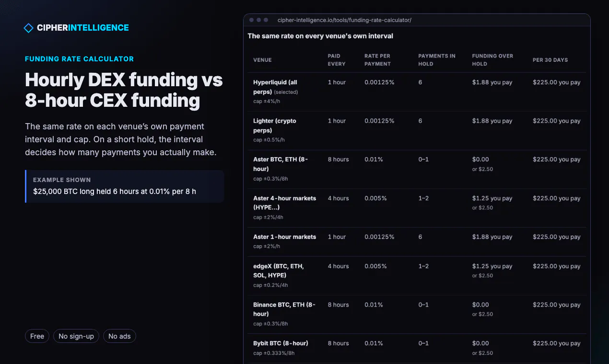Image resolution: width=609 pixels, height=364 pixels.
Task: Click the '(selected)' tag beside Hyperliquid
Action: coord(286,92)
